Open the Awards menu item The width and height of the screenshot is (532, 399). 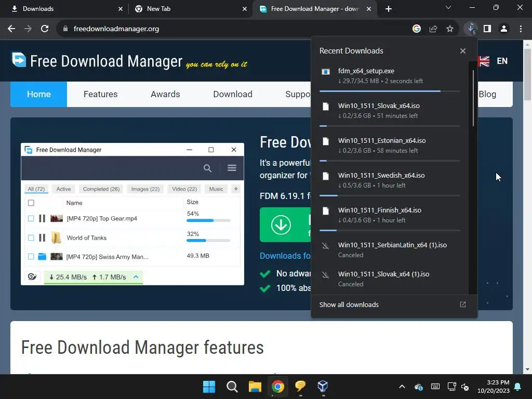[x=165, y=94]
